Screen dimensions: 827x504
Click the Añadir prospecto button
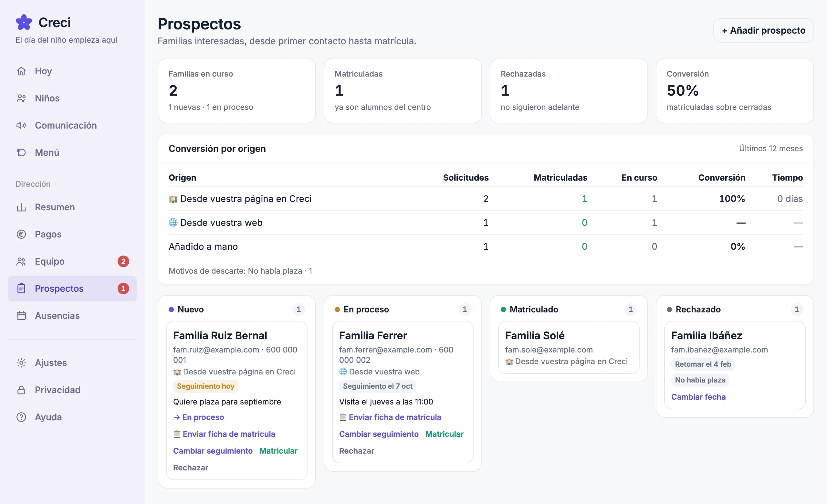[763, 31]
